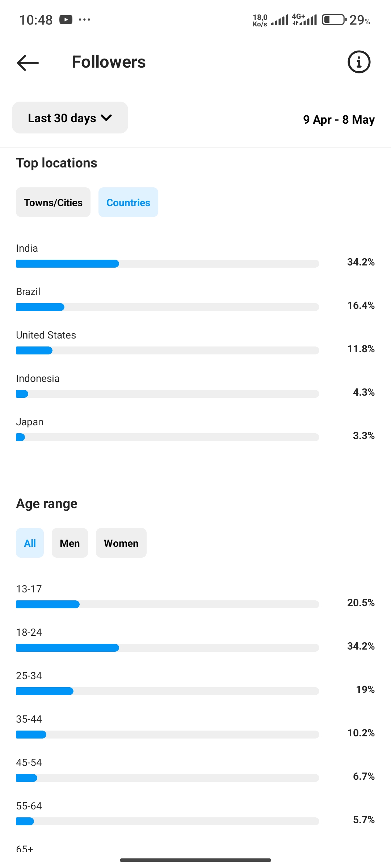Click the chevron beside Last 30 days
Viewport: 391px width, 868px height.
pyautogui.click(x=106, y=118)
